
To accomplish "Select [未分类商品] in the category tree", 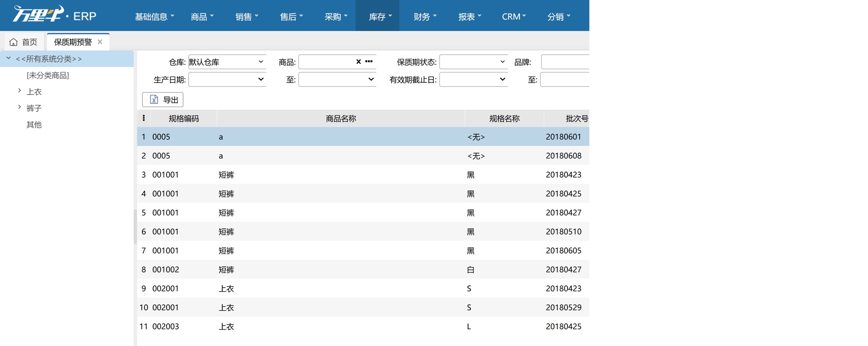I will [48, 76].
